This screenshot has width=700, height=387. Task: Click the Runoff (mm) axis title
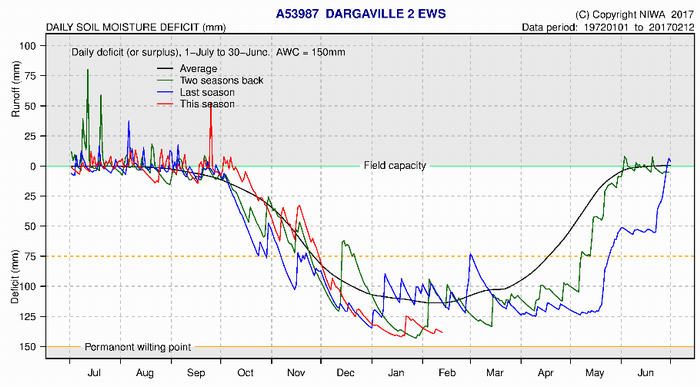tap(16, 88)
